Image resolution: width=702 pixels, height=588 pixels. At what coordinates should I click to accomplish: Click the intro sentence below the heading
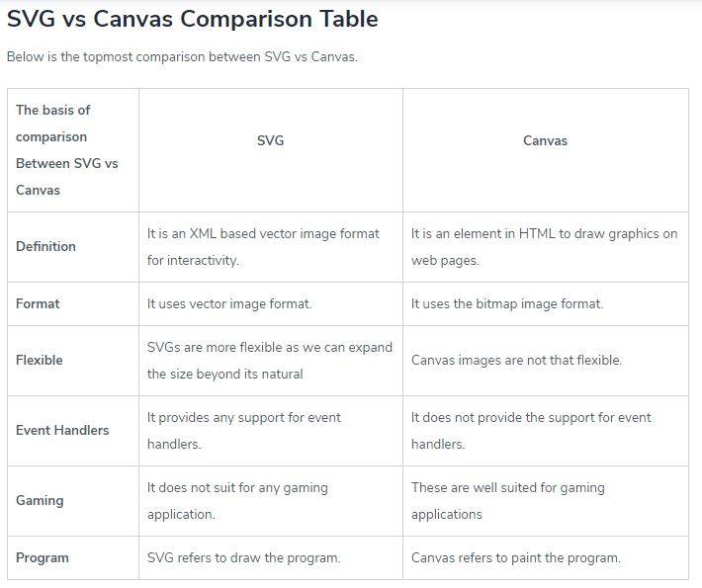coord(182,56)
